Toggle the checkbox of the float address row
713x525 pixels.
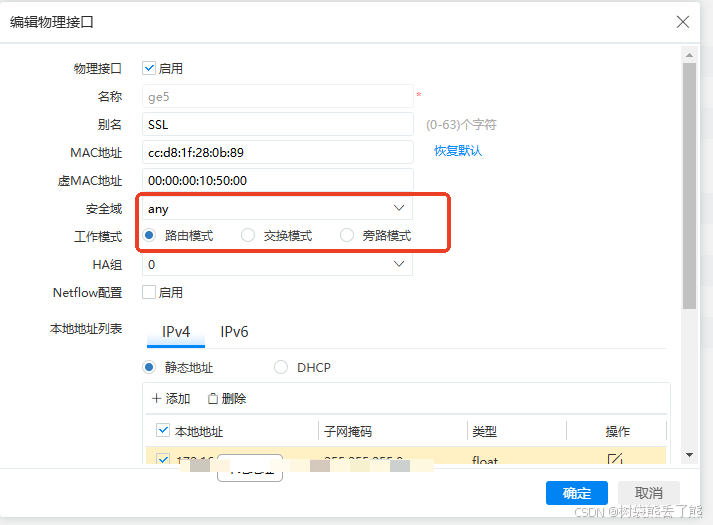[x=163, y=459]
